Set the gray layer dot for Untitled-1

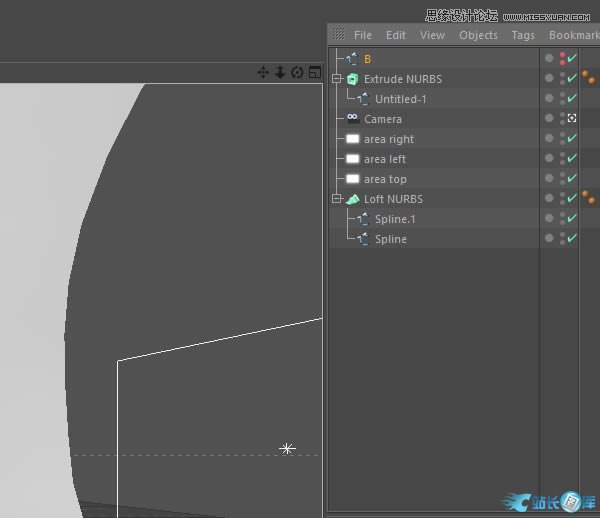[x=549, y=98]
